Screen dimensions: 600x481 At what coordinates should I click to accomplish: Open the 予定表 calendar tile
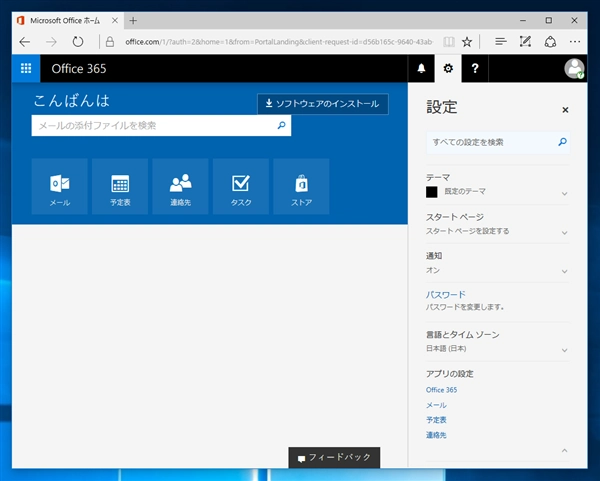[120, 186]
